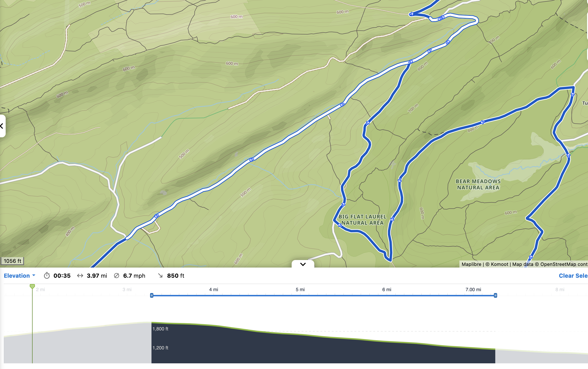
Task: Click the 5 mi tick on the distance axis
Action: point(300,289)
